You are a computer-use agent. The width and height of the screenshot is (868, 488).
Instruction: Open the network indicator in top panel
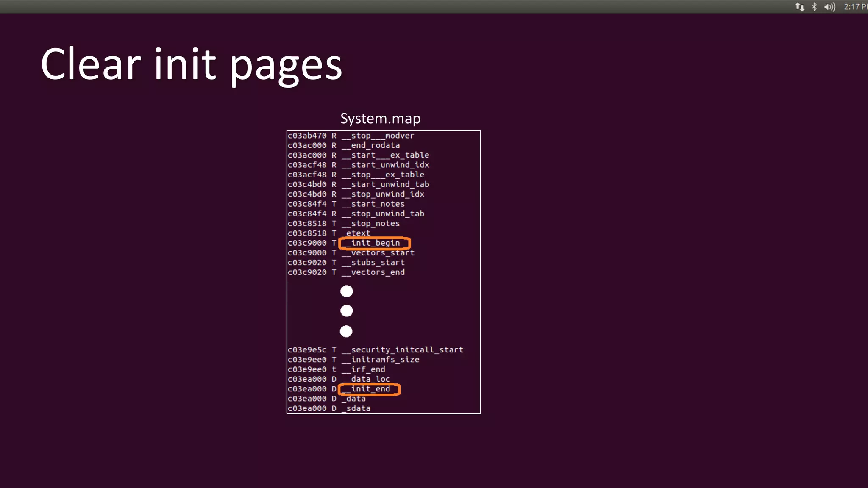coord(800,7)
